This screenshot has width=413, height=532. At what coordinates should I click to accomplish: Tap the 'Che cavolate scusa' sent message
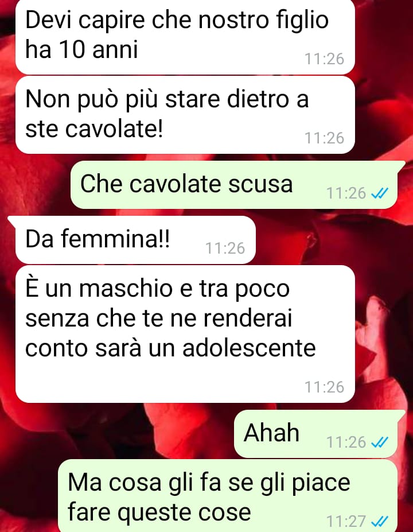click(234, 185)
